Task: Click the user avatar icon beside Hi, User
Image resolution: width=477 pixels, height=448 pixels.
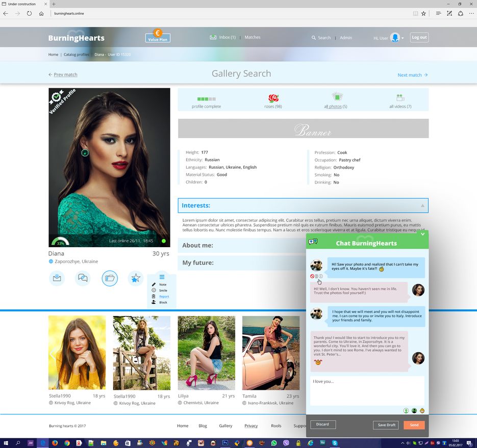Action: [x=395, y=38]
